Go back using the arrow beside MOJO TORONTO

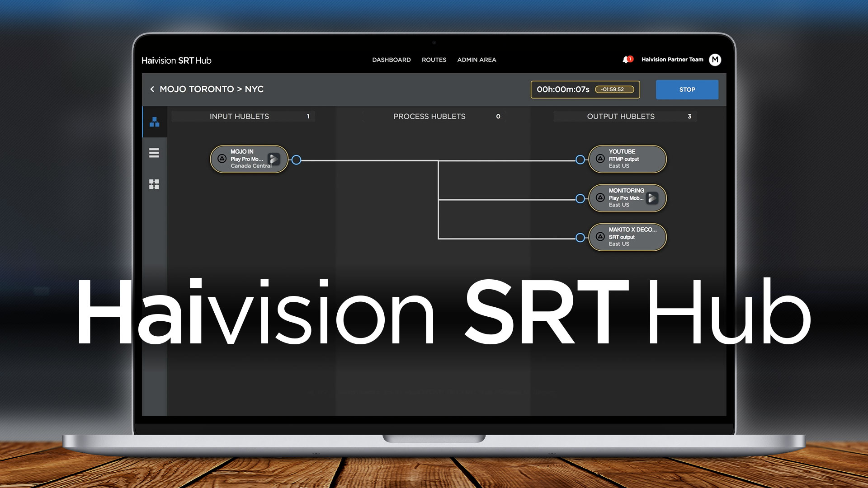[152, 89]
